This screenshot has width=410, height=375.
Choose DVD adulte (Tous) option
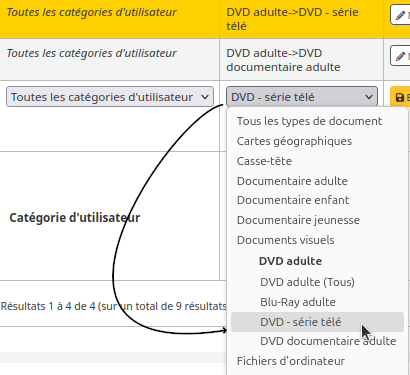(307, 282)
